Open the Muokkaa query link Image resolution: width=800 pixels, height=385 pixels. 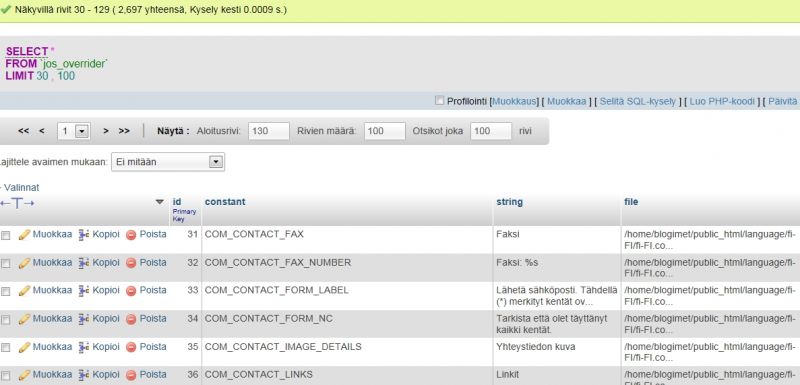click(x=566, y=101)
